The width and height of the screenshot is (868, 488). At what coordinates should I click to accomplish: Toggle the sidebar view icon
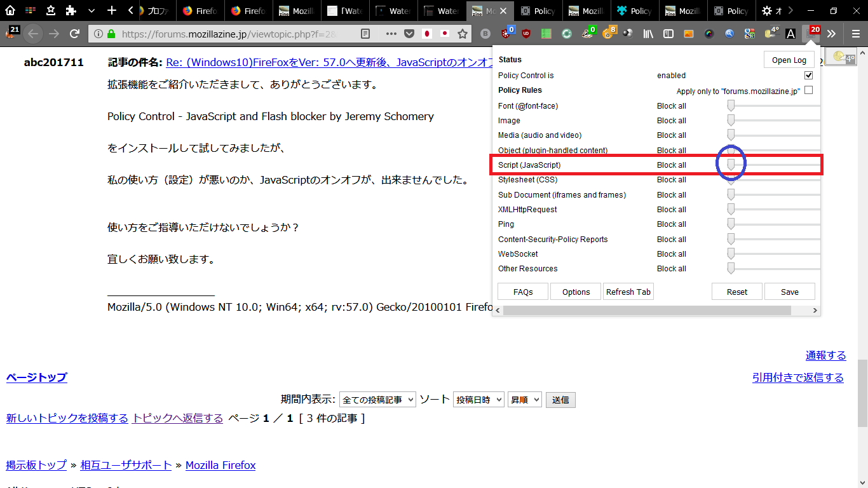(x=668, y=34)
